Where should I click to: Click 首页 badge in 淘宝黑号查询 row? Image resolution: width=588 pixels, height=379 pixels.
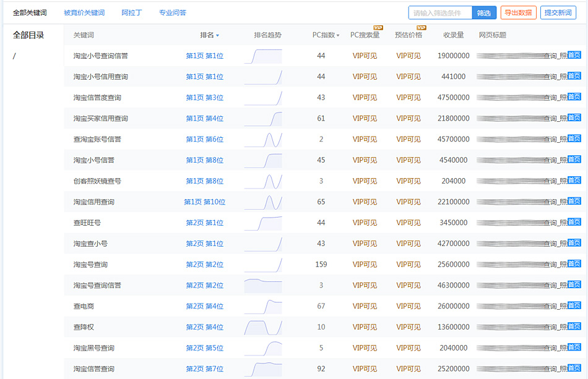click(574, 347)
